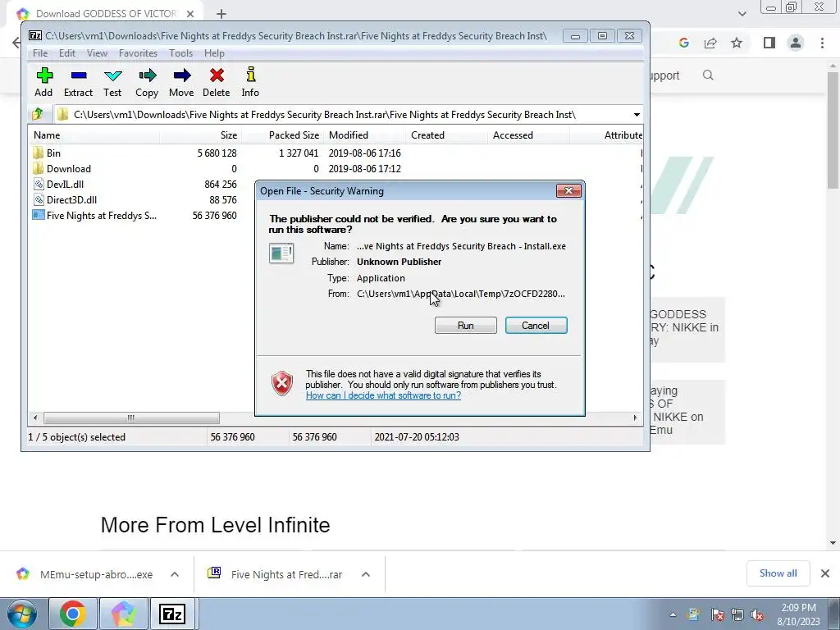Go up one folder level icon

(x=38, y=114)
